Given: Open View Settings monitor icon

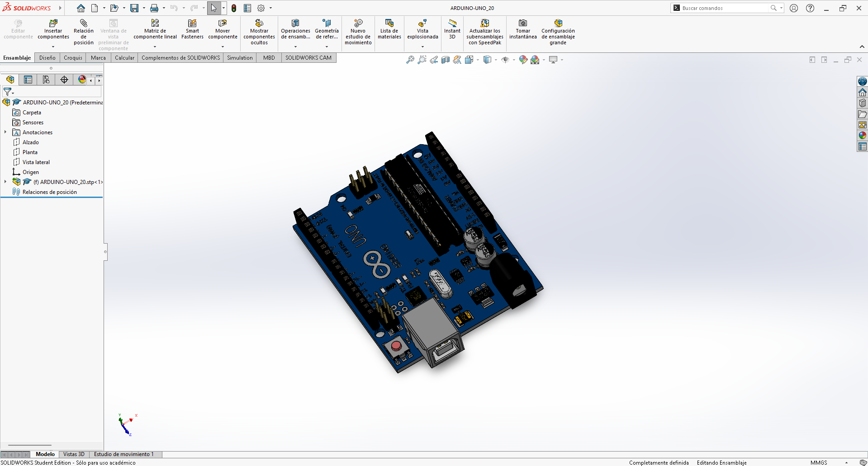Looking at the screenshot, I should pyautogui.click(x=553, y=60).
